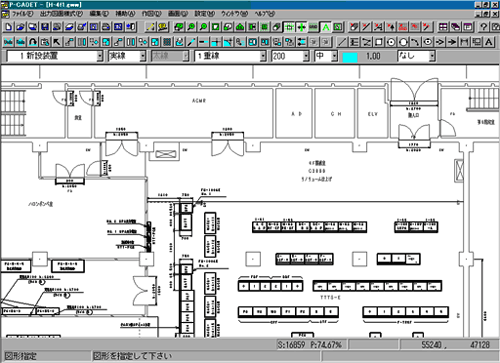The width and height of the screenshot is (500, 363).
Task: Select the rectangle drawing tool
Action: click(x=379, y=42)
